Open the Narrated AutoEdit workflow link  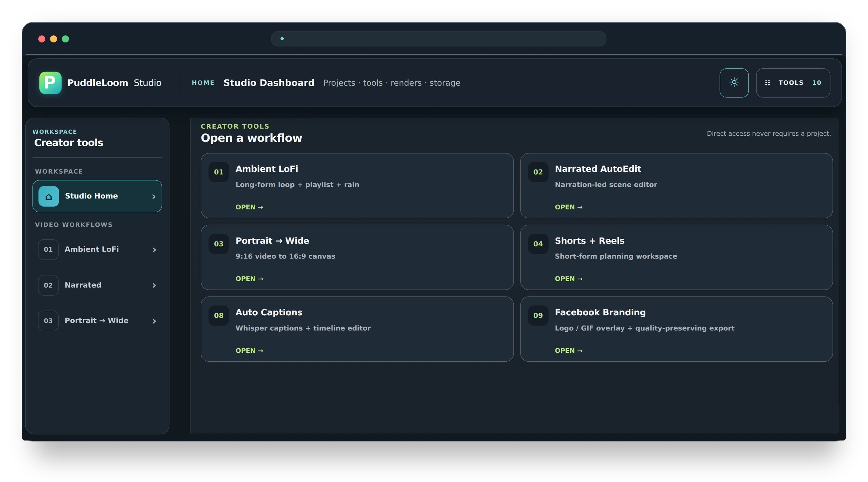[568, 207]
